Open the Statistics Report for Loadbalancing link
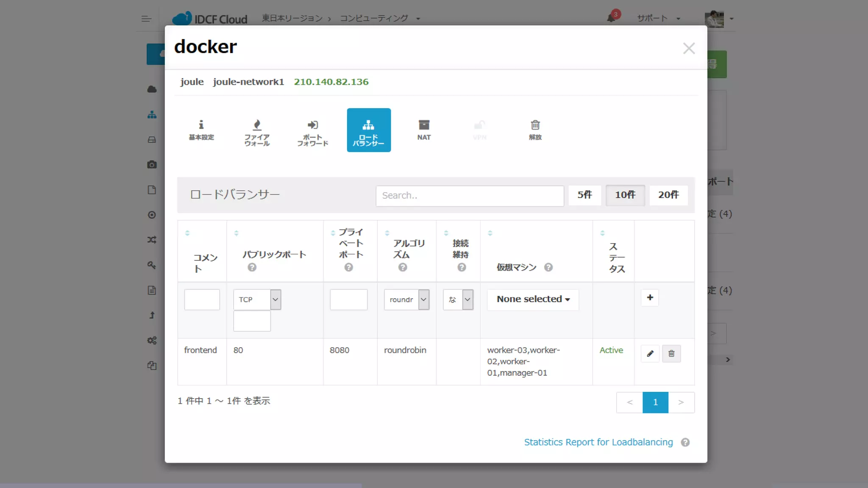The image size is (868, 488). 598,442
